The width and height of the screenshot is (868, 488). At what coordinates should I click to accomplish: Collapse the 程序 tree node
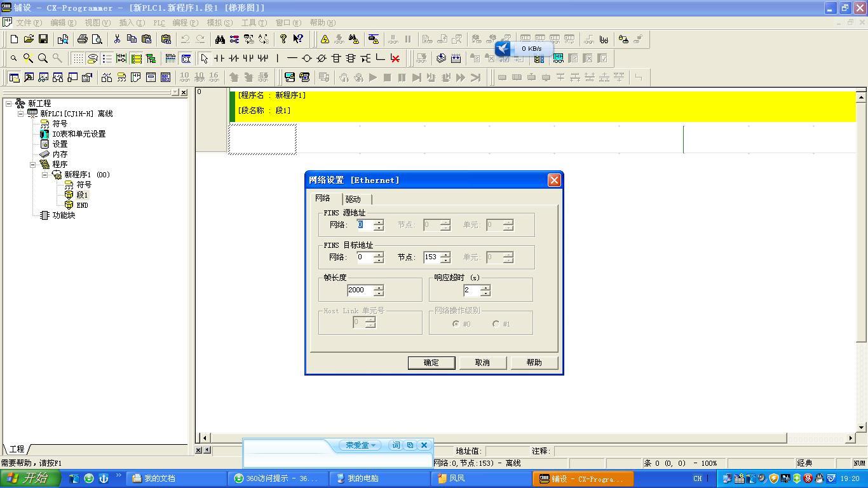click(32, 165)
